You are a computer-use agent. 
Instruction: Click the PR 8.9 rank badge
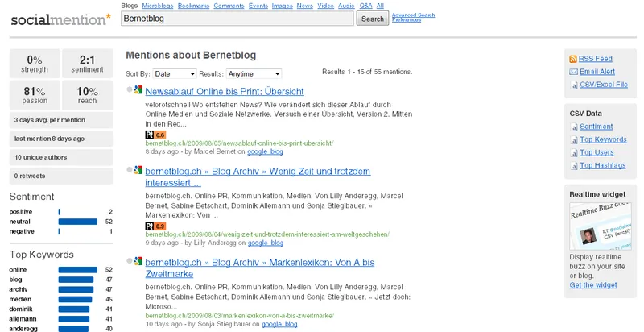155,226
